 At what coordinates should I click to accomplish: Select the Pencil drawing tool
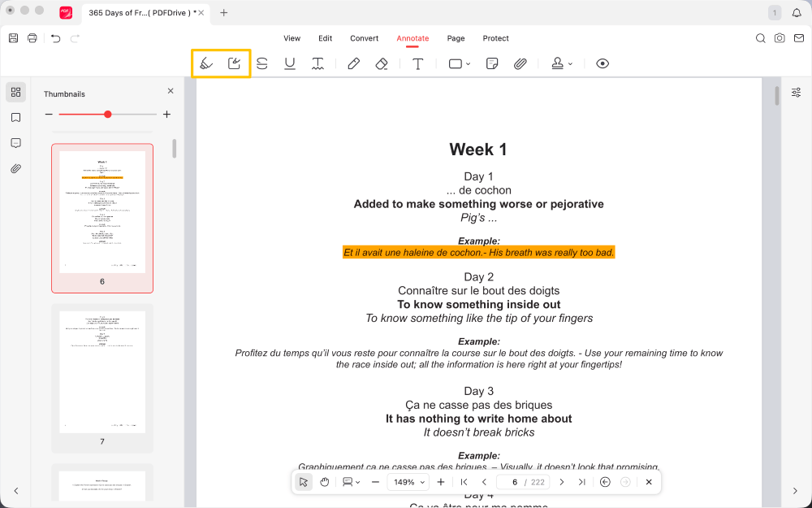[x=353, y=63]
